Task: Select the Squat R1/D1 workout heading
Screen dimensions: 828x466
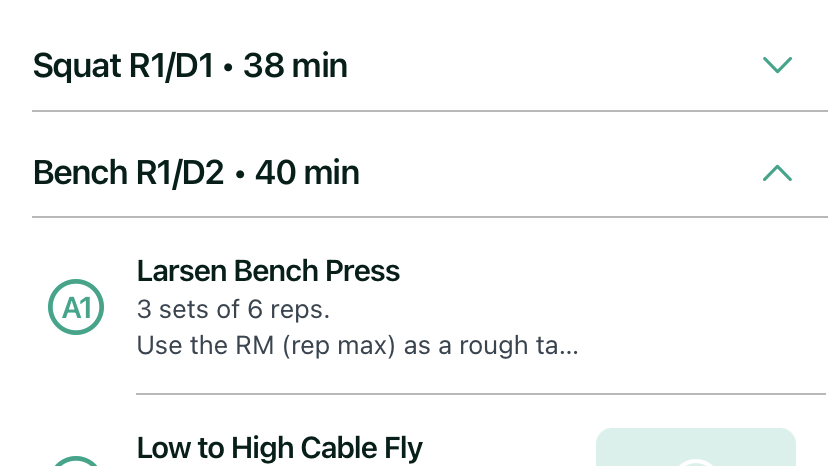Action: (x=190, y=66)
